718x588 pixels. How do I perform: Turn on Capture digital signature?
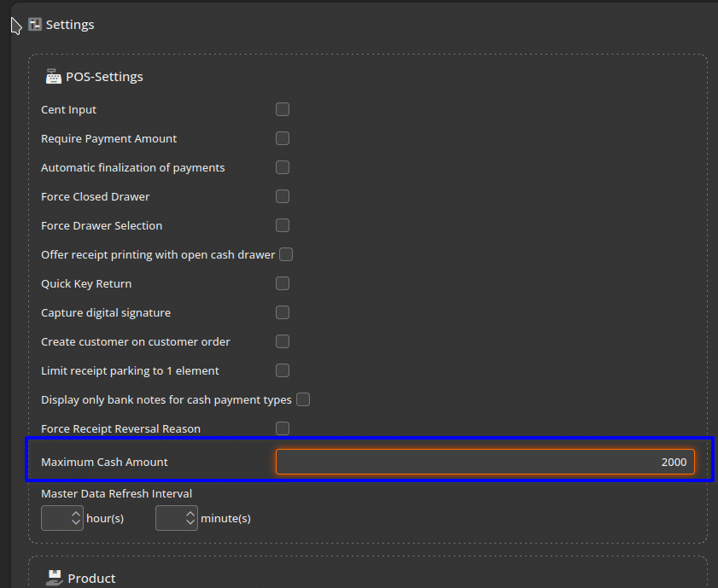point(283,312)
